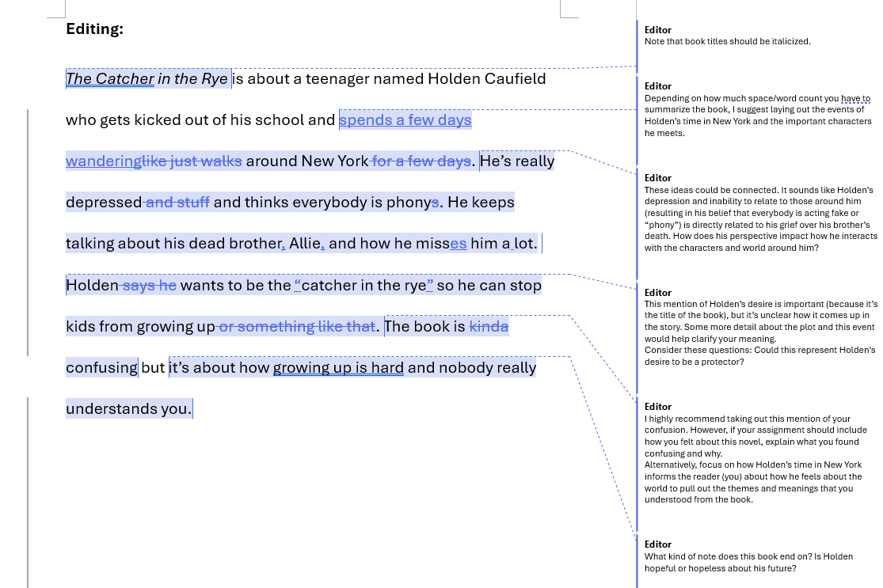Click the inserted text "spends a few days"
The image size is (883, 588).
405,119
